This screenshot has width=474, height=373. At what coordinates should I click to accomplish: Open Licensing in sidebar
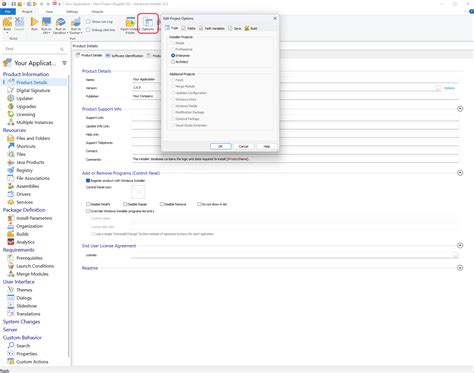click(25, 114)
